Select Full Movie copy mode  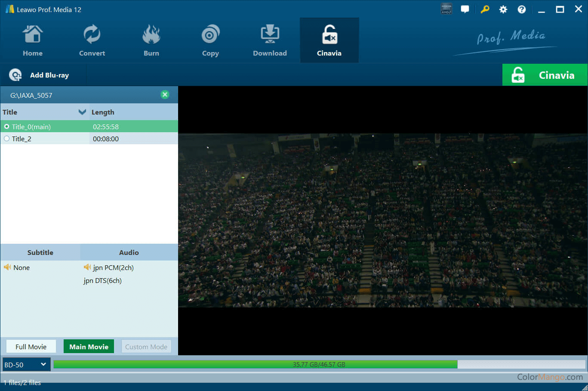click(31, 347)
